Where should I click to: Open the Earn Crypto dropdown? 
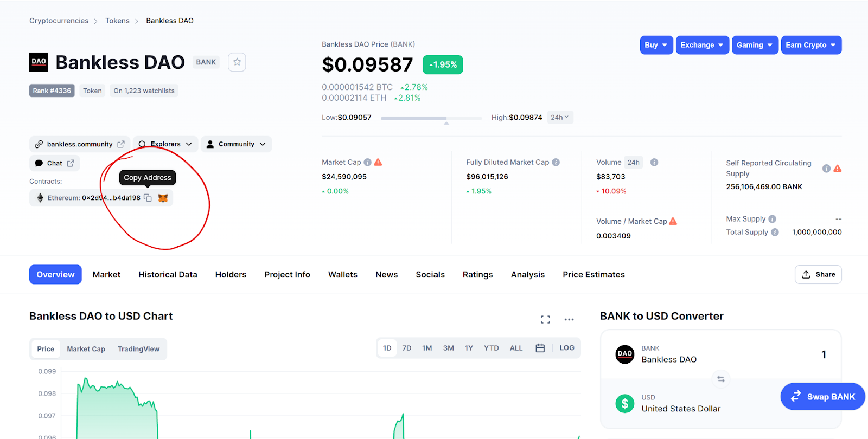(812, 45)
